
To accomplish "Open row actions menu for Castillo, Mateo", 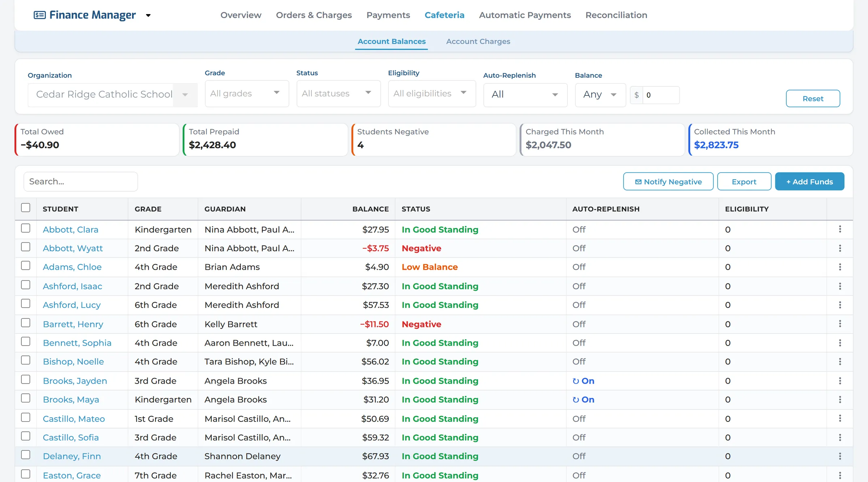I will point(840,418).
